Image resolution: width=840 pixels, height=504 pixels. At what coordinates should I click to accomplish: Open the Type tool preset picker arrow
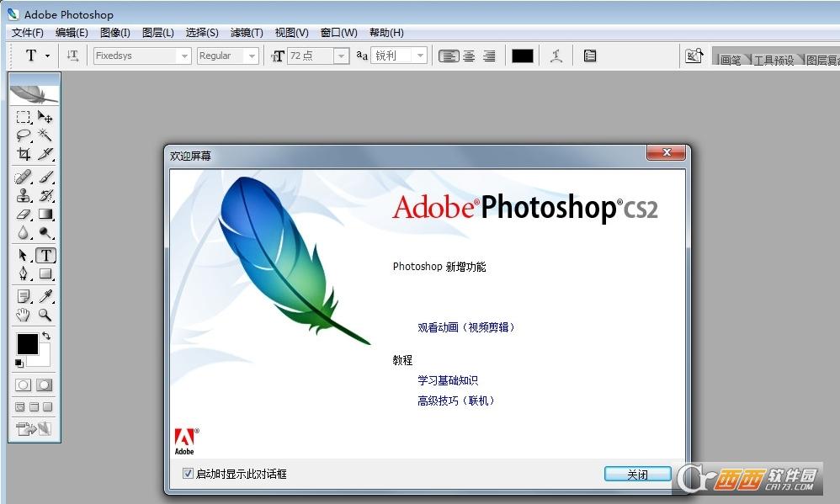47,56
